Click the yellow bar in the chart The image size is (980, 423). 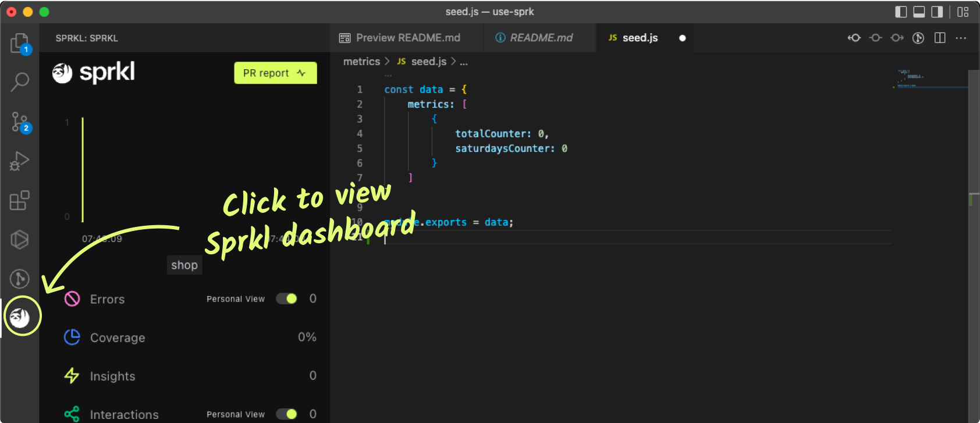coord(83,169)
